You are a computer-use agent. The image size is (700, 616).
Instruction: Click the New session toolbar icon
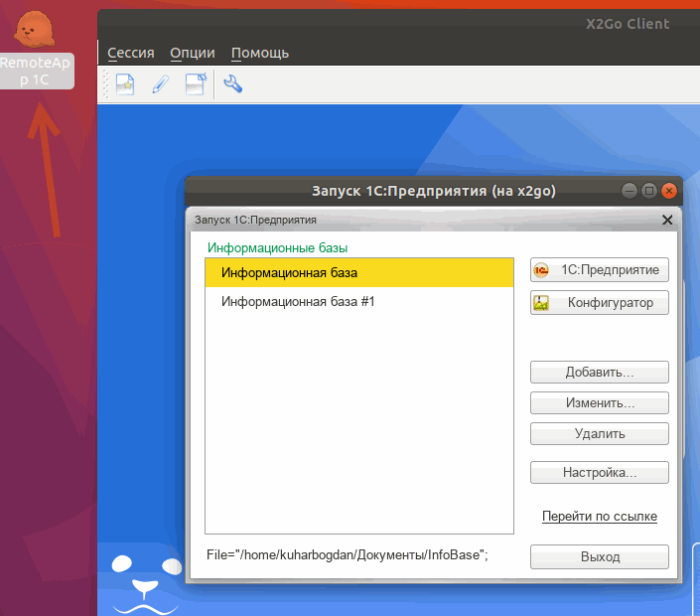click(x=124, y=85)
